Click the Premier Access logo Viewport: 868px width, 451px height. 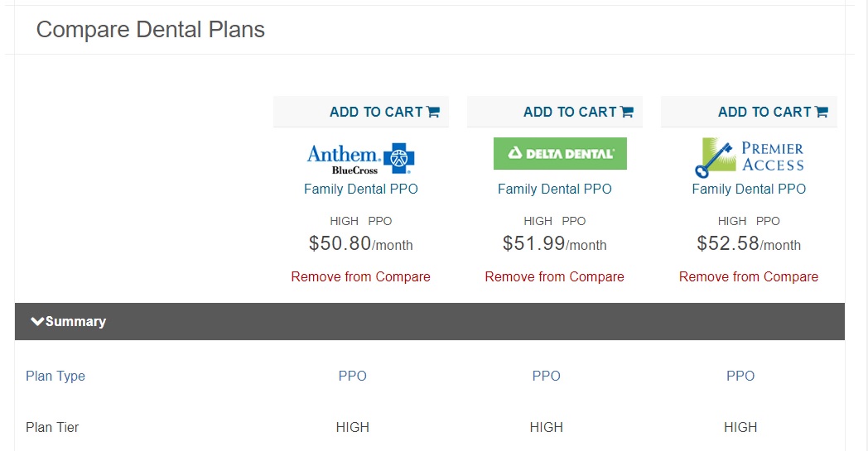point(749,157)
